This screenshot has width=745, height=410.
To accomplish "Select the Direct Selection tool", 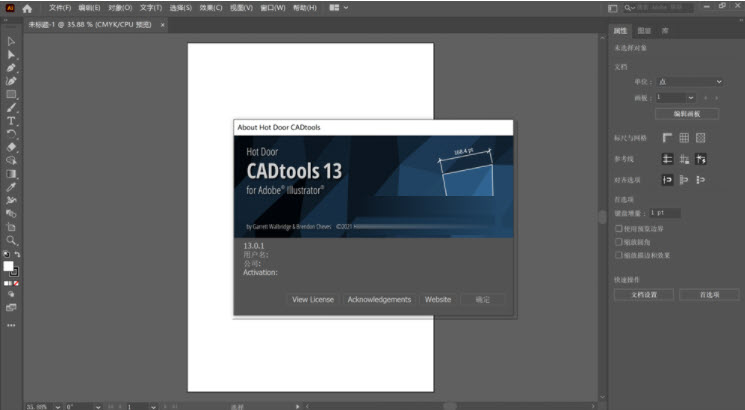I will click(11, 55).
